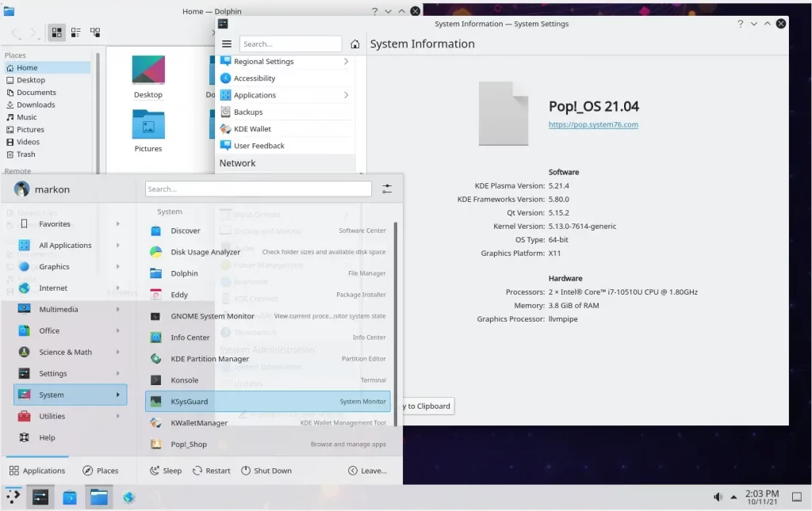The height and width of the screenshot is (511, 812).
Task: Open KDE Wallet settings in the sidebar
Action: (x=285, y=129)
